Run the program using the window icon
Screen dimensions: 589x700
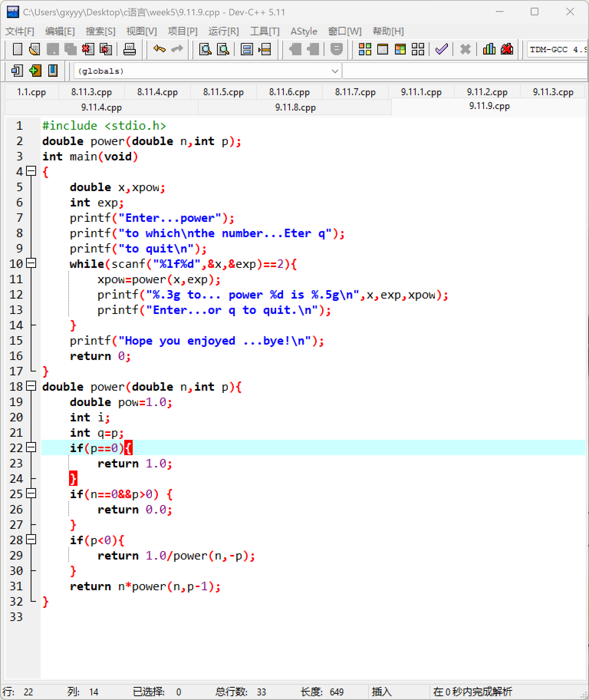[x=383, y=49]
